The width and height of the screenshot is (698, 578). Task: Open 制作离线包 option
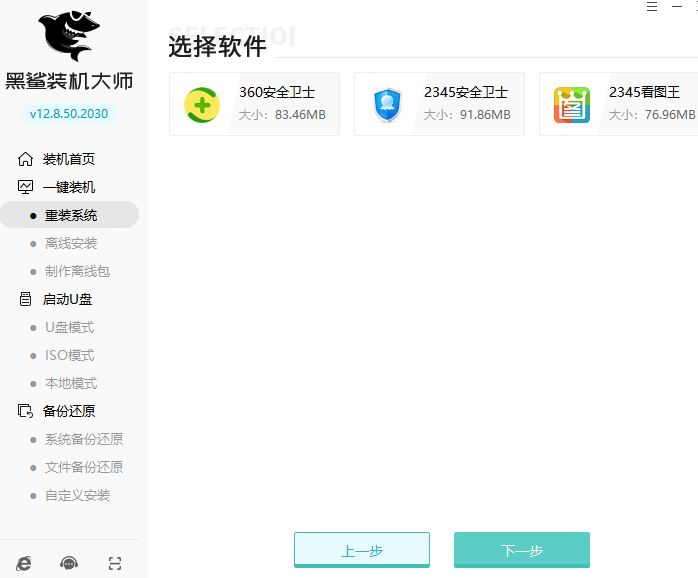(77, 271)
